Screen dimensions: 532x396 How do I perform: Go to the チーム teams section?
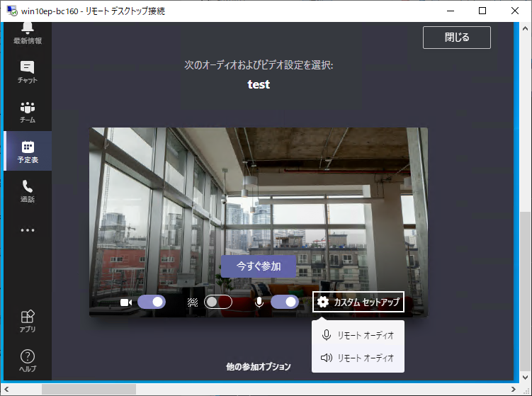28,112
